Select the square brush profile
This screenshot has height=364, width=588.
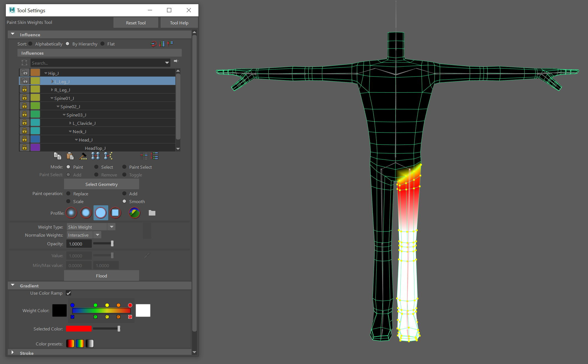point(115,213)
